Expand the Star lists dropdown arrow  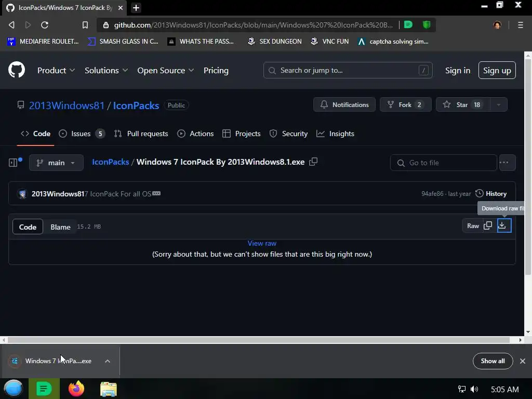point(498,104)
